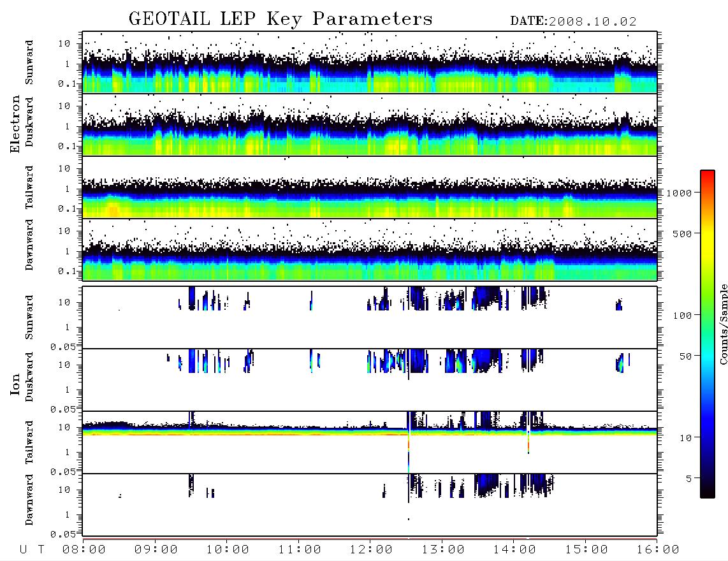Click the rainbow counts color bar
The width and height of the screenshot is (728, 561).
pos(708,335)
